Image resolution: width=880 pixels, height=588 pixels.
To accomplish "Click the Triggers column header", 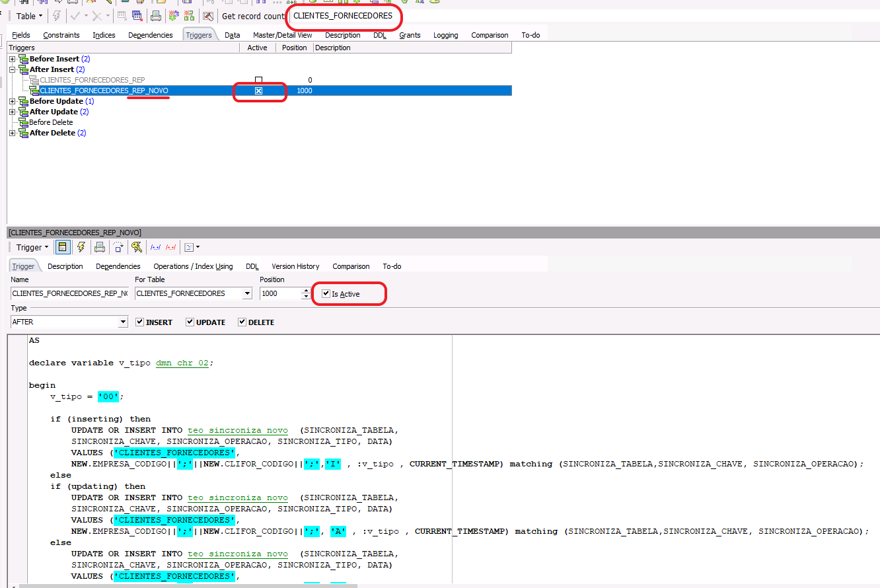I will point(123,48).
